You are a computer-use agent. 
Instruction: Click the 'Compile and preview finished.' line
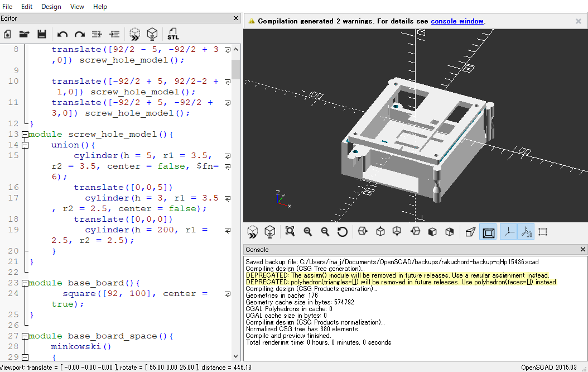coord(288,336)
